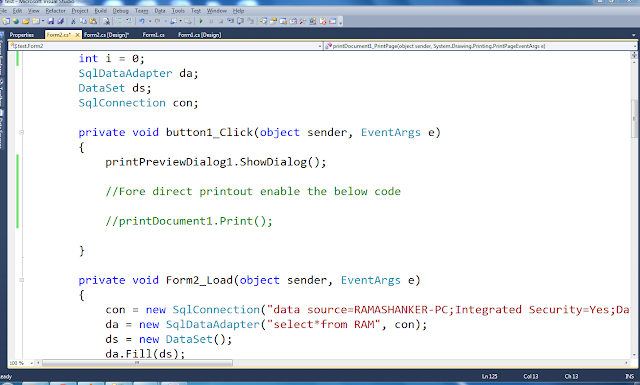Click the INS indicator in the status bar
Image resolution: width=640 pixels, height=385 pixels.
[x=629, y=376]
